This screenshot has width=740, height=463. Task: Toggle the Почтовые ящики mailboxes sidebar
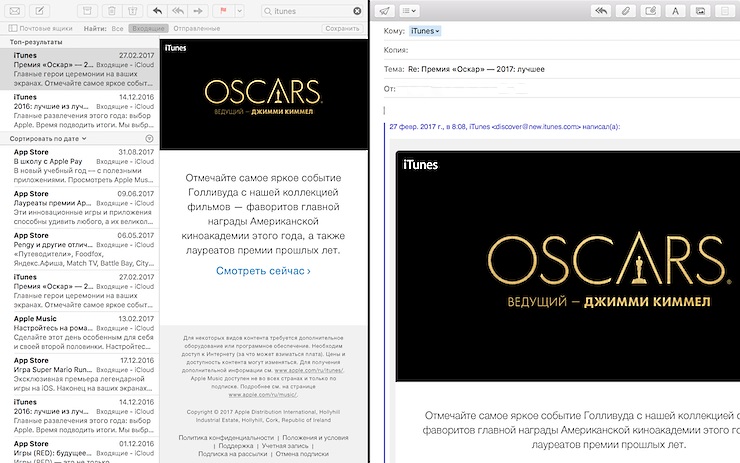41,28
